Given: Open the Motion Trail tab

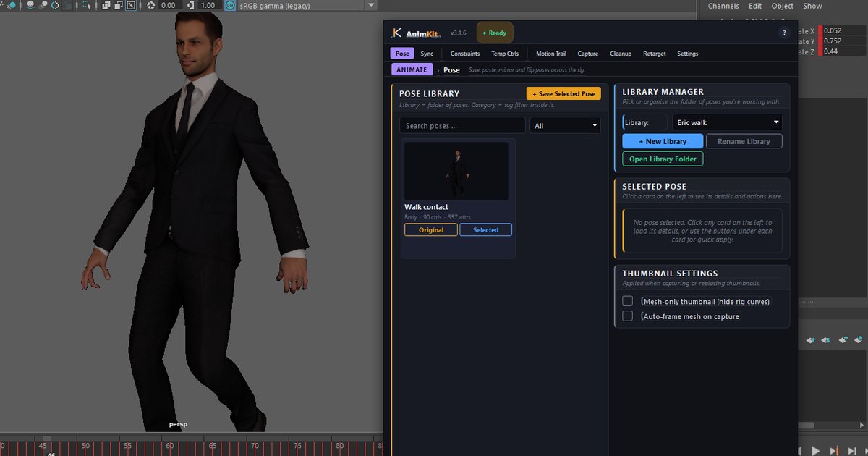Looking at the screenshot, I should 551,54.
